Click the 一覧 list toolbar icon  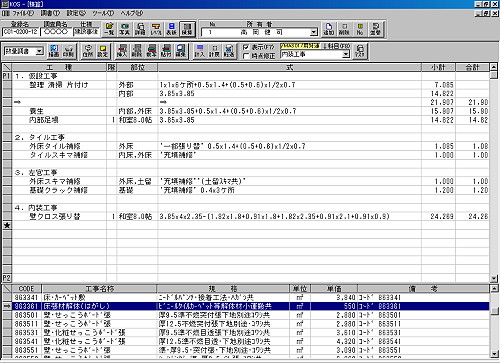(109, 29)
